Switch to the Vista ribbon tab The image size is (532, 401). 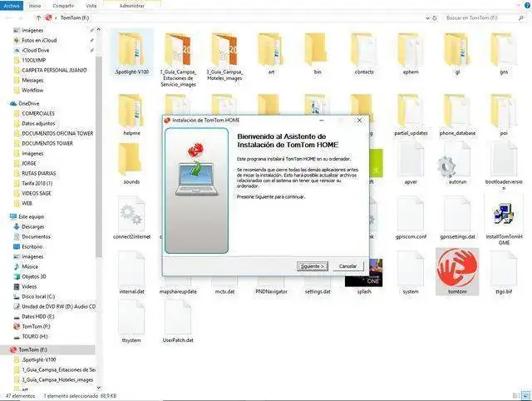click(x=91, y=6)
